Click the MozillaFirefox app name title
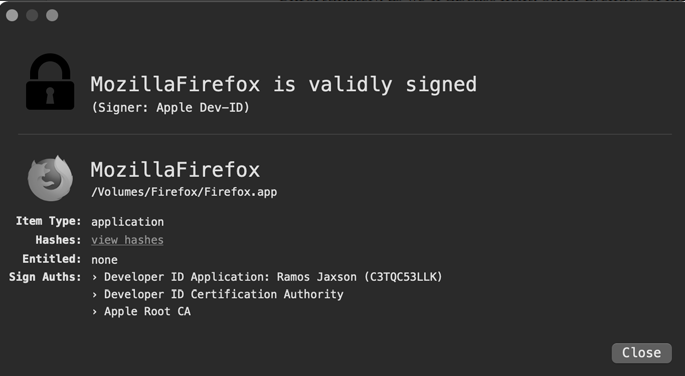 coord(175,170)
